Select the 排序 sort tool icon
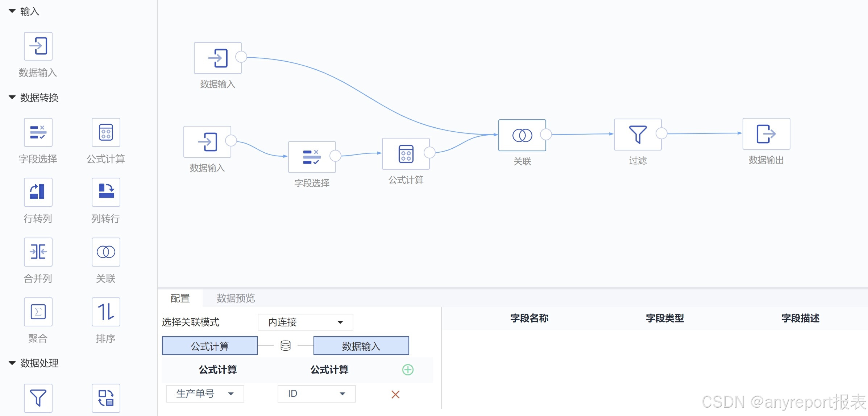The image size is (868, 416). [x=106, y=312]
